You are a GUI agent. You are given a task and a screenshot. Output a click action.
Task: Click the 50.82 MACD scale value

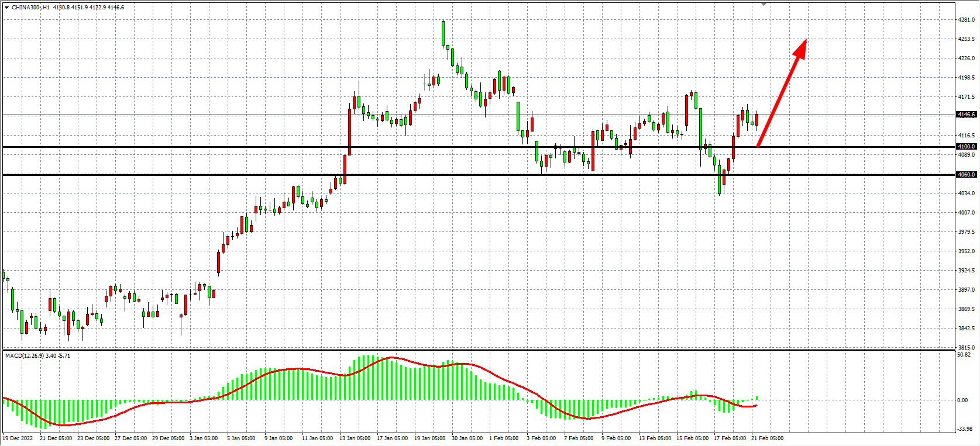coord(964,355)
